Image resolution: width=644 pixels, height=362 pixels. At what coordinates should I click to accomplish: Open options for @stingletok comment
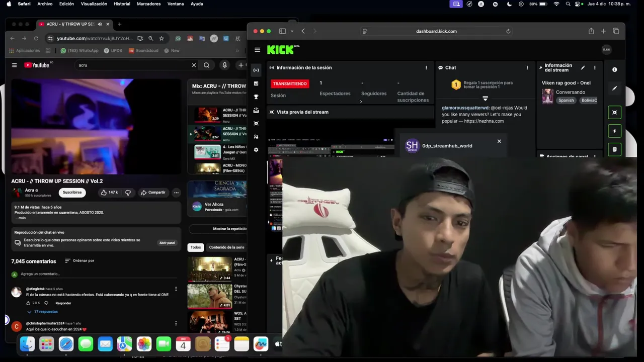176,289
